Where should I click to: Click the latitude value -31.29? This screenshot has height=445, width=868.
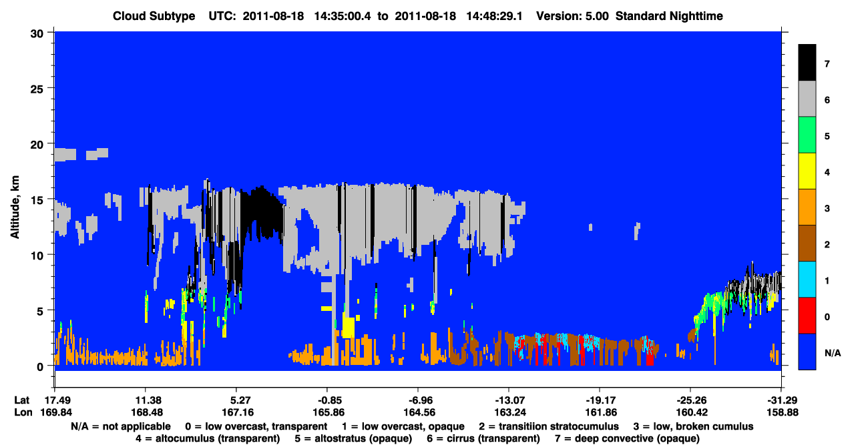pos(781,400)
